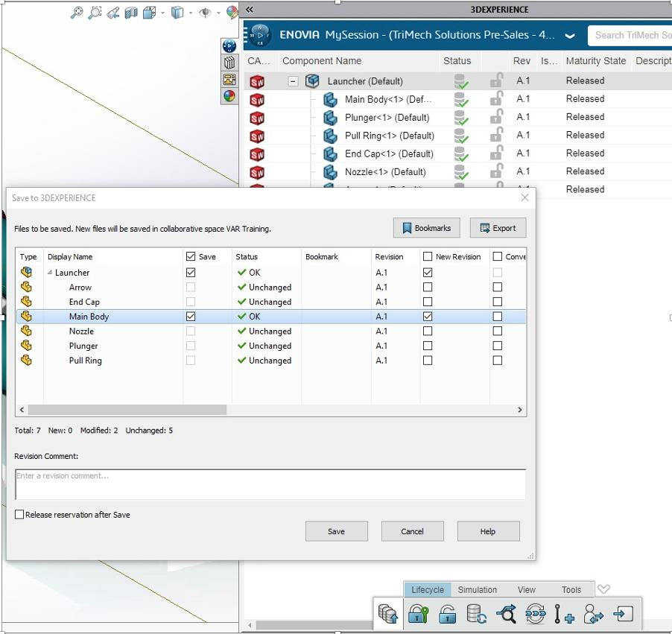
Task: Check New Revision for Arrow
Action: tap(428, 287)
